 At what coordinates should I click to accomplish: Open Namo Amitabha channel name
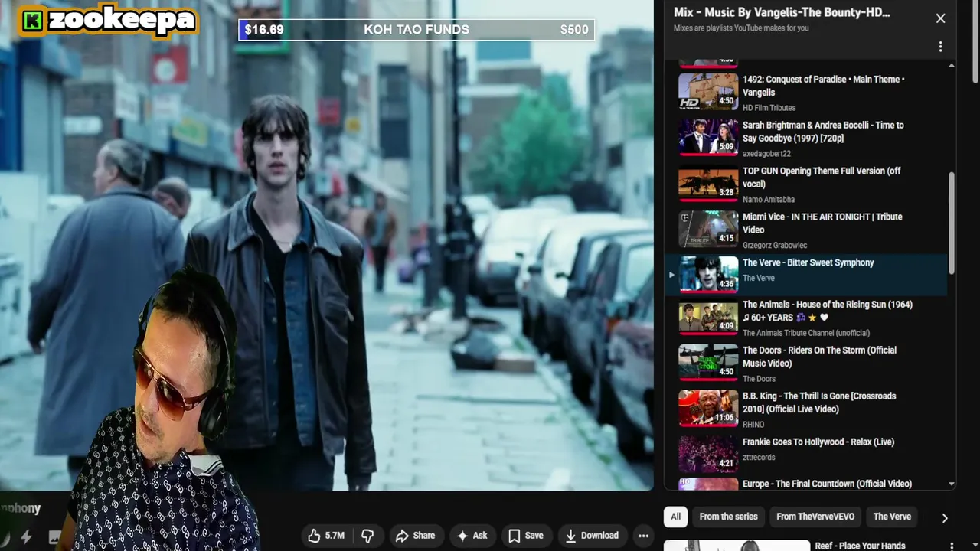click(x=769, y=200)
